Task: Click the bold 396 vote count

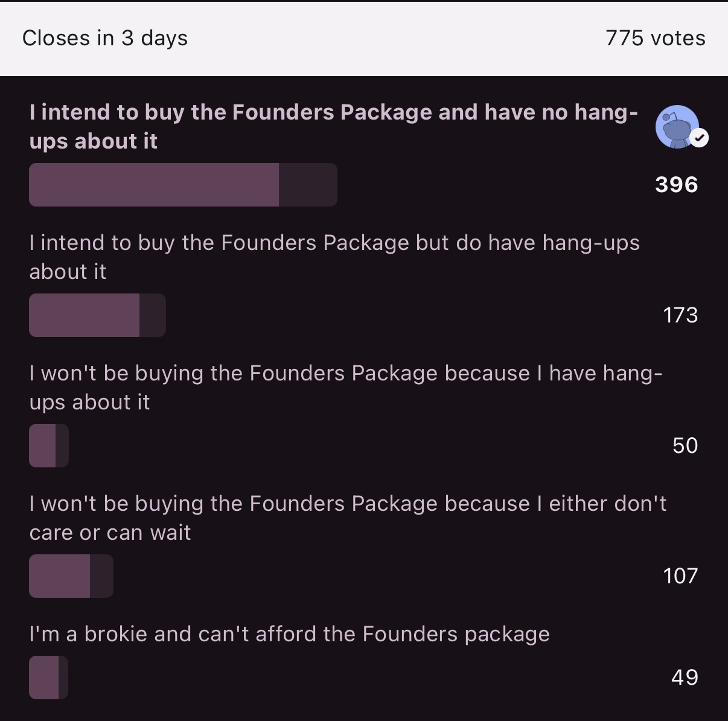Action: tap(677, 185)
